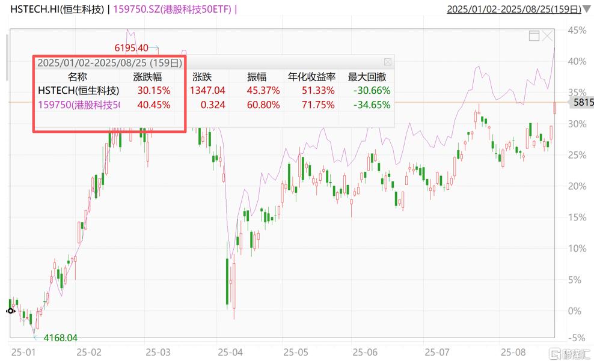Screen dimensions: 594x364
Task: Click the 0.324 change amount
Action: pyautogui.click(x=213, y=105)
